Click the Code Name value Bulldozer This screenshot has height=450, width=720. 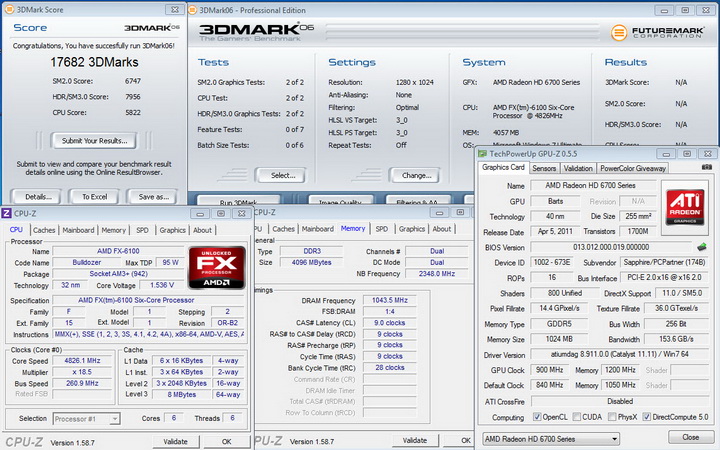click(x=87, y=263)
